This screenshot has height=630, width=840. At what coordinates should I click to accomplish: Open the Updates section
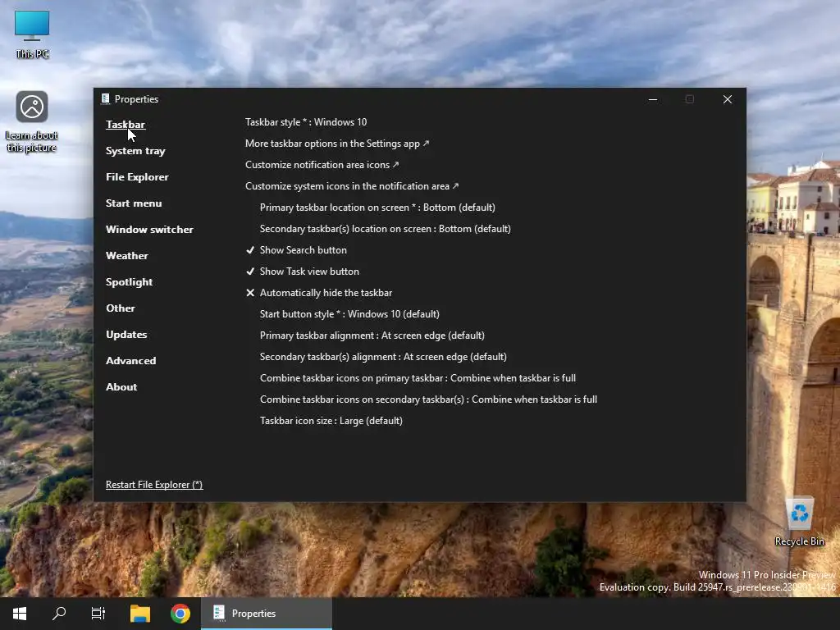pyautogui.click(x=126, y=335)
